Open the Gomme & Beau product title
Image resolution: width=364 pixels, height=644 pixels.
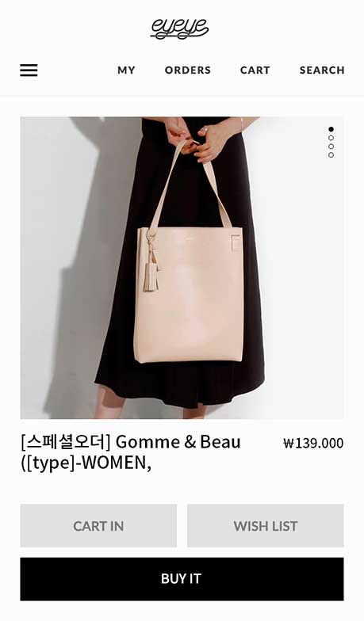131,452
